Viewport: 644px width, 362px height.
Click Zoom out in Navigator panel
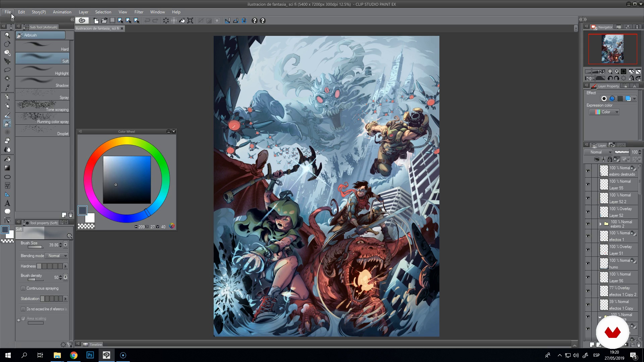610,71
